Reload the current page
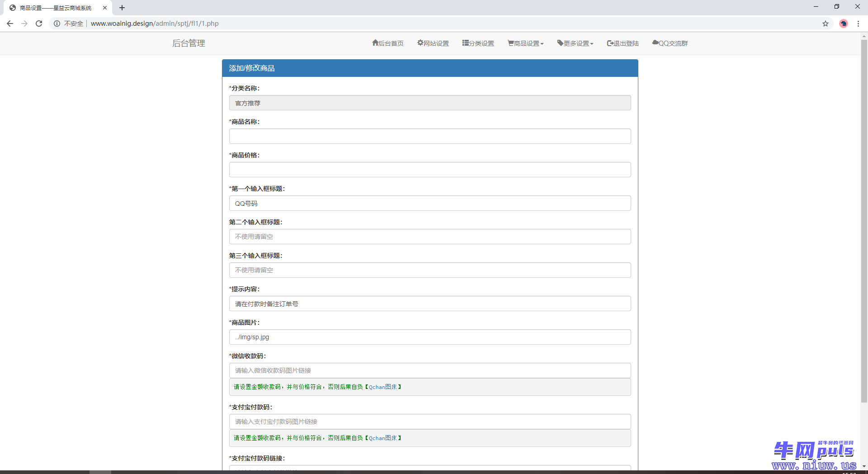868x474 pixels. coord(39,24)
